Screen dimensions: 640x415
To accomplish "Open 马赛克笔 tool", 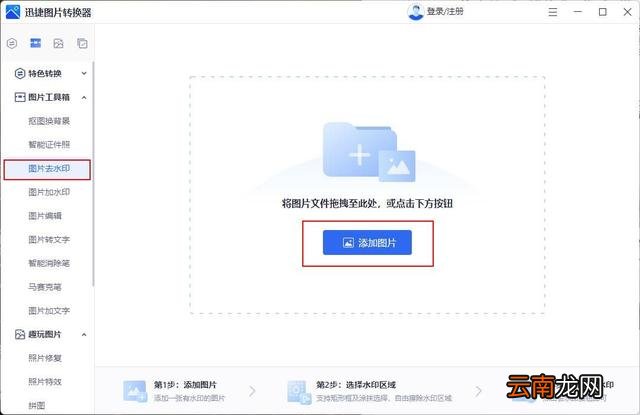I will pos(45,287).
